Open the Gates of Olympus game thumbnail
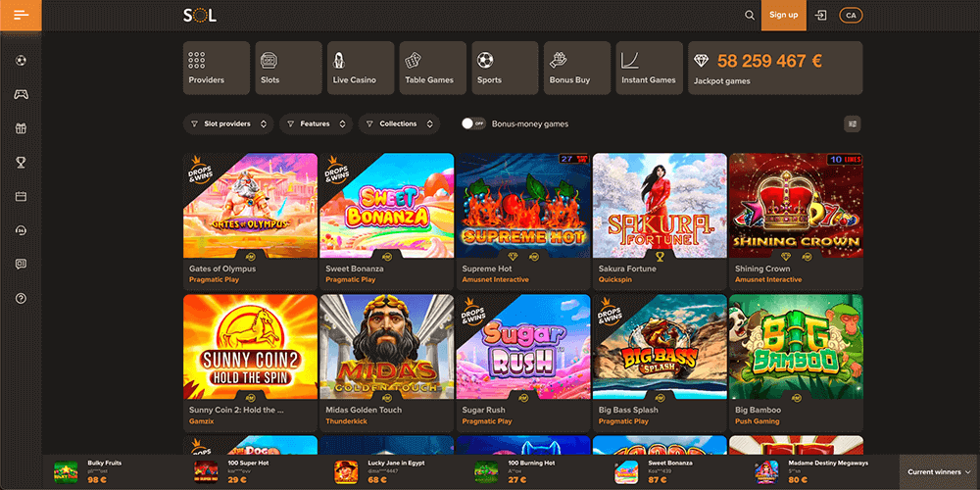The height and width of the screenshot is (490, 980). [x=250, y=206]
